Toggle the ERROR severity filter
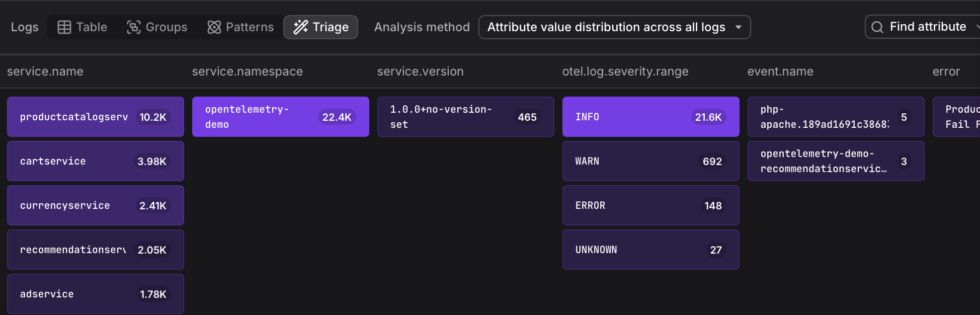This screenshot has height=315, width=980. [x=650, y=205]
